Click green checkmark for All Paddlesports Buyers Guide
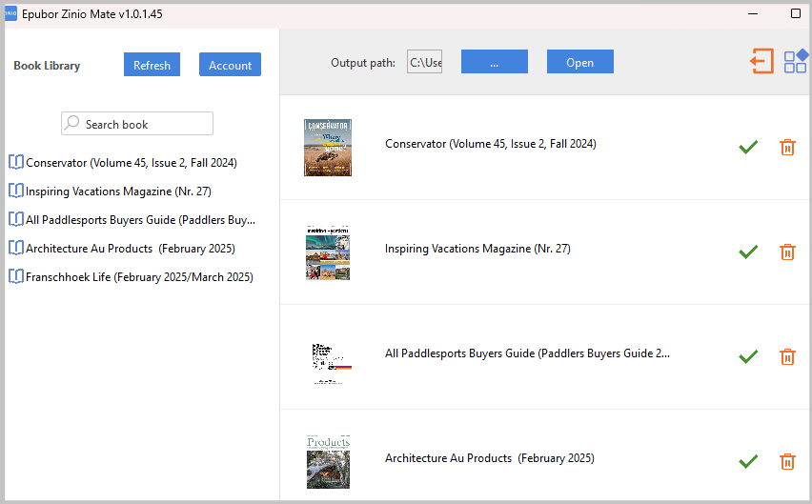The image size is (812, 504). (x=748, y=357)
